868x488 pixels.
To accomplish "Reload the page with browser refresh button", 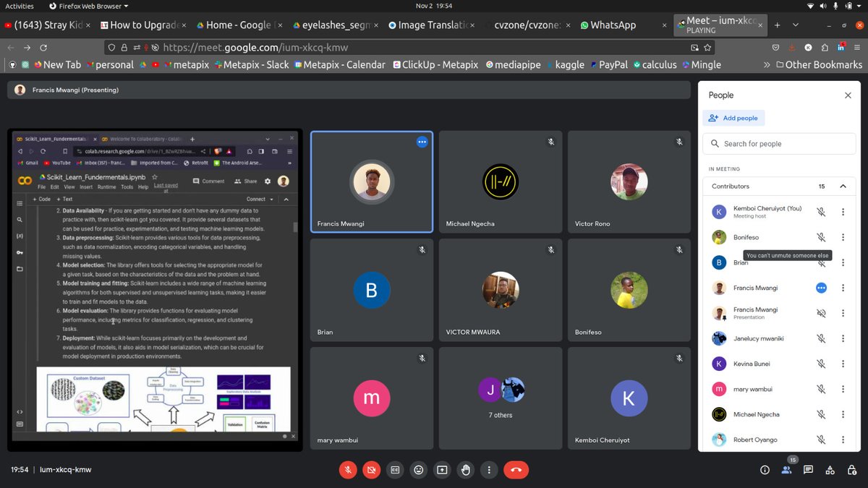I will pyautogui.click(x=43, y=48).
